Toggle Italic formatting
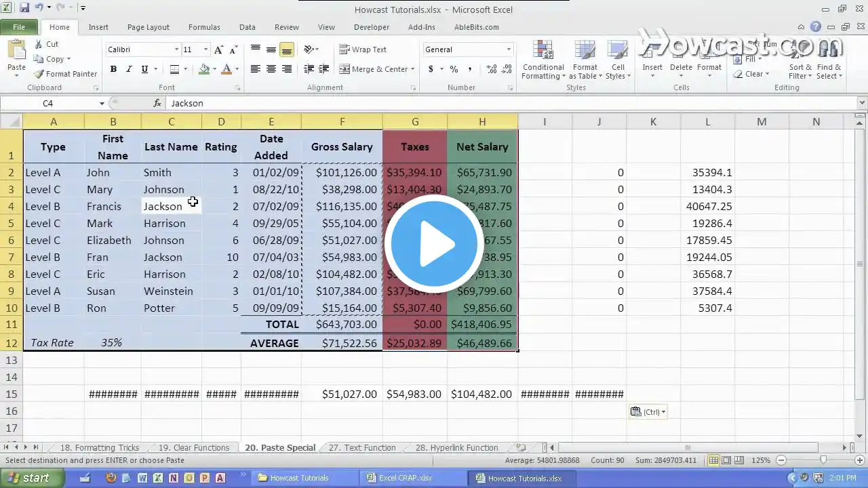The width and height of the screenshot is (868, 488). (x=129, y=69)
